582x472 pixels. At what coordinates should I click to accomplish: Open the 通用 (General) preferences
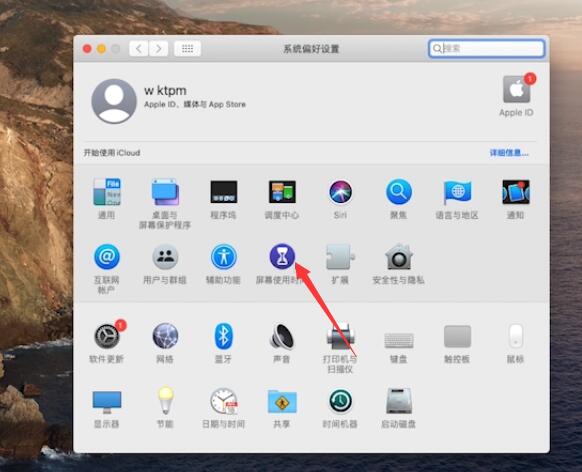pyautogui.click(x=107, y=192)
